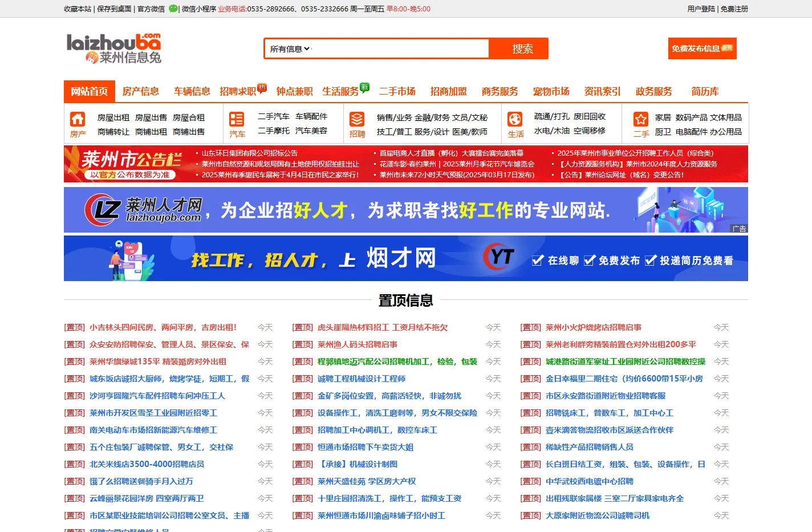This screenshot has width=812, height=532.
Task: Open the 疏通/打孔 service link
Action: pyautogui.click(x=552, y=116)
